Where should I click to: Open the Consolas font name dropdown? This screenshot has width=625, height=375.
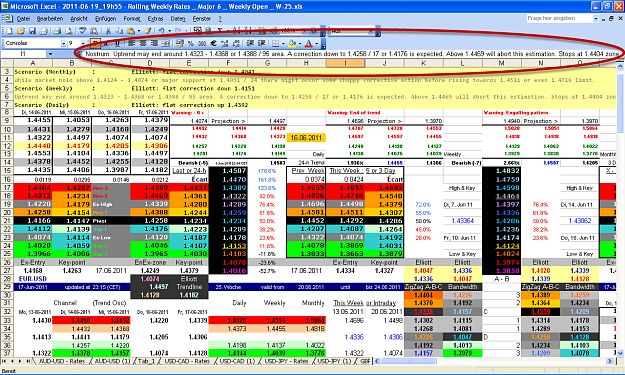[63, 43]
